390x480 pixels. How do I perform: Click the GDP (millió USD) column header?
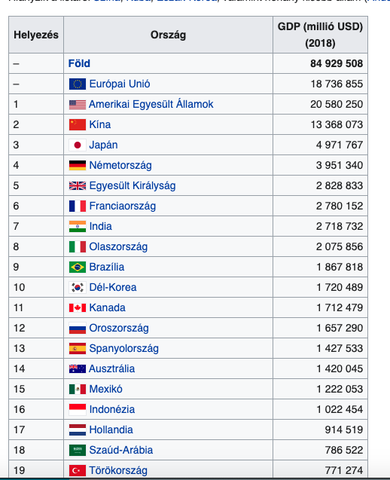coord(320,35)
